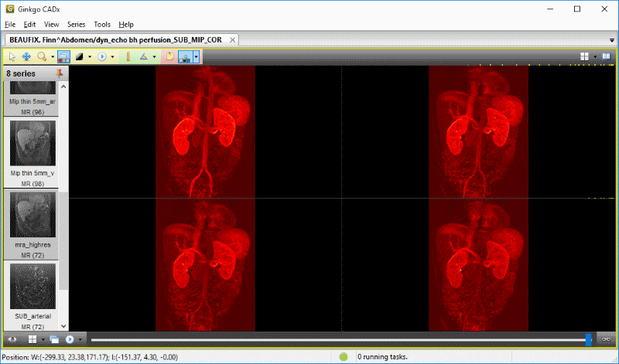Click the series list scrollbar thumb
Viewport: 619px width, 364px height.
click(63, 240)
